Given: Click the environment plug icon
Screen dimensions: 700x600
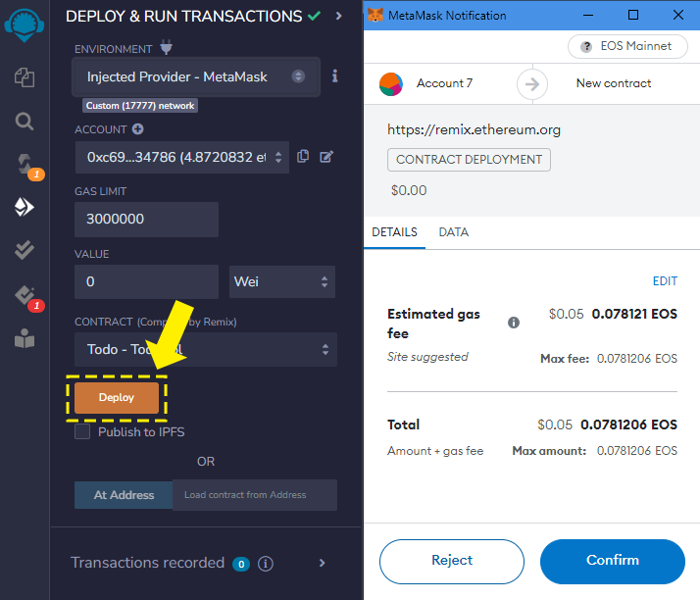Looking at the screenshot, I should click(x=166, y=47).
